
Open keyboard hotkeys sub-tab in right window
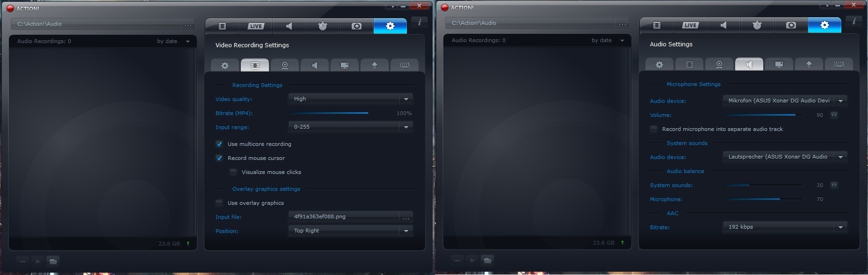[839, 65]
